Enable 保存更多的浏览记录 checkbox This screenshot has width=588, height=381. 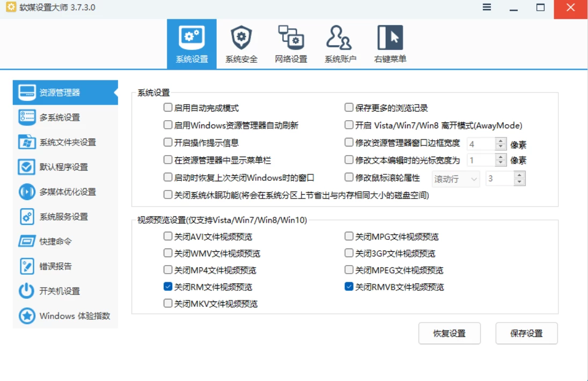349,108
